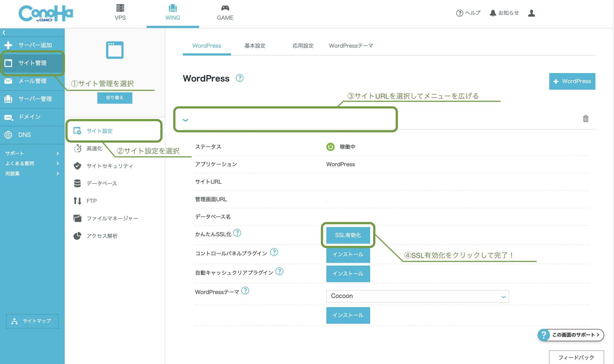Switch to the 応用設定 tab
Viewport: 614px width, 364px height.
303,46
